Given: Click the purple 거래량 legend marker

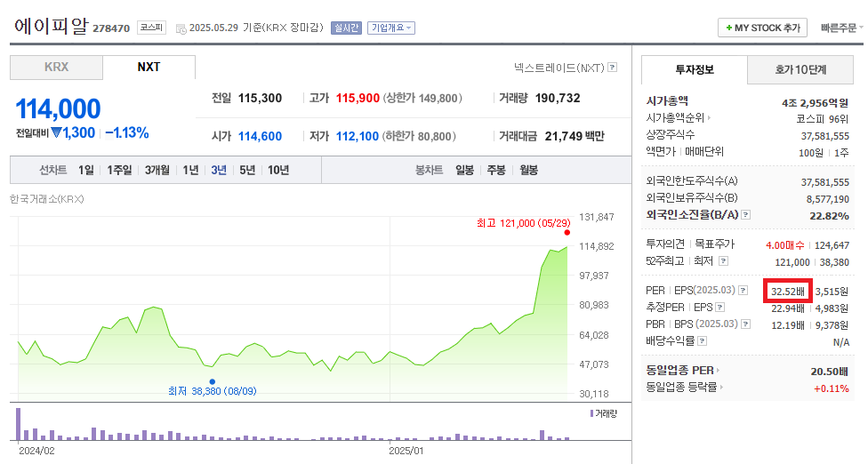Looking at the screenshot, I should pos(591,413).
